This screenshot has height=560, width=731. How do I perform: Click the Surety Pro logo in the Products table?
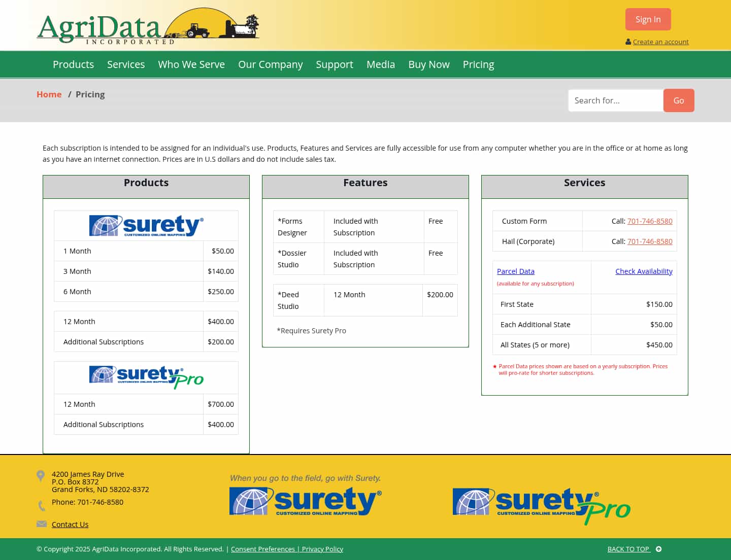(x=146, y=377)
